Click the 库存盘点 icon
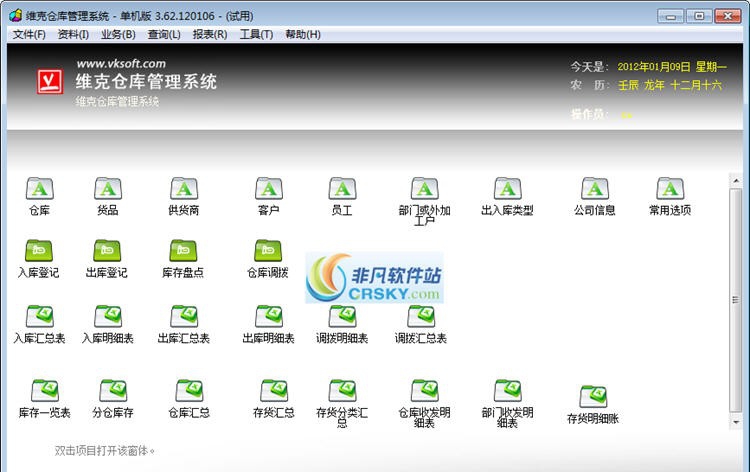 183,251
